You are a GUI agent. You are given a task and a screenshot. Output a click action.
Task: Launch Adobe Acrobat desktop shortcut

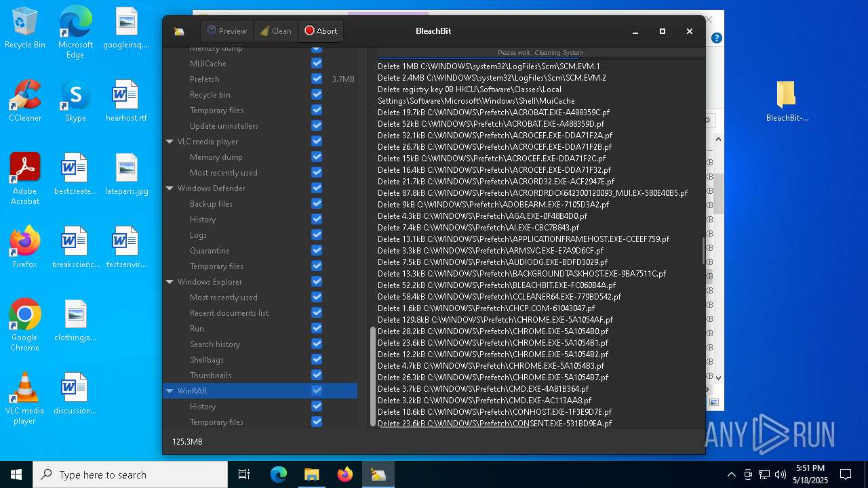[25, 179]
